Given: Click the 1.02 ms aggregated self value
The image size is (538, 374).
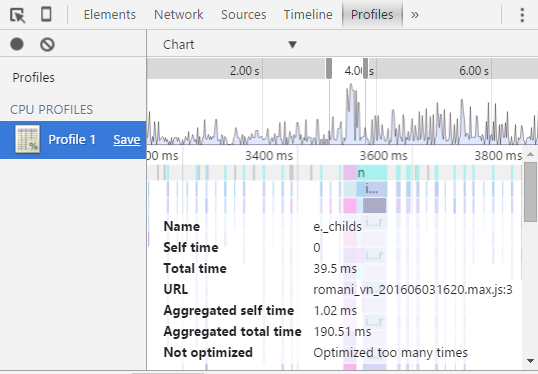Looking at the screenshot, I should coord(335,311).
